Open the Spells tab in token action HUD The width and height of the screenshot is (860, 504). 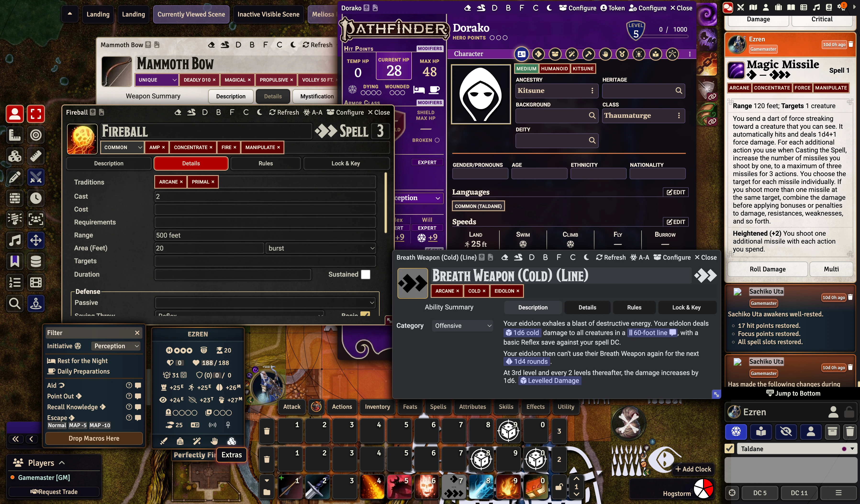pyautogui.click(x=438, y=406)
